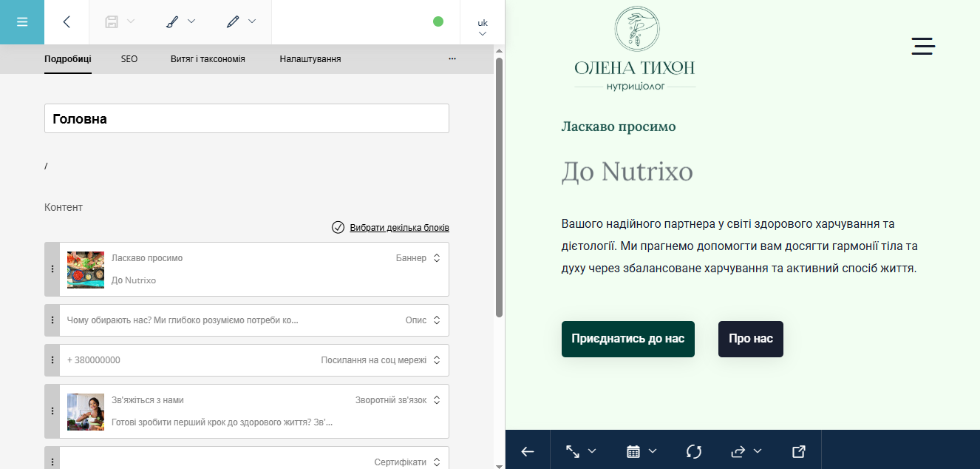The height and width of the screenshot is (469, 980).
Task: Open preview in new window icon
Action: coord(798,451)
